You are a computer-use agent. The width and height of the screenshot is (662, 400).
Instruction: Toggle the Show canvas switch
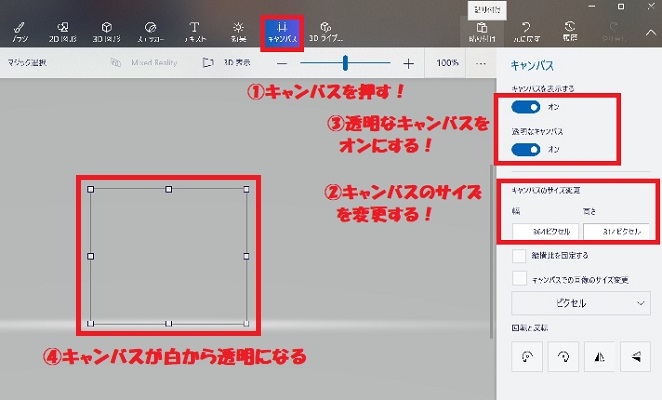tap(526, 107)
